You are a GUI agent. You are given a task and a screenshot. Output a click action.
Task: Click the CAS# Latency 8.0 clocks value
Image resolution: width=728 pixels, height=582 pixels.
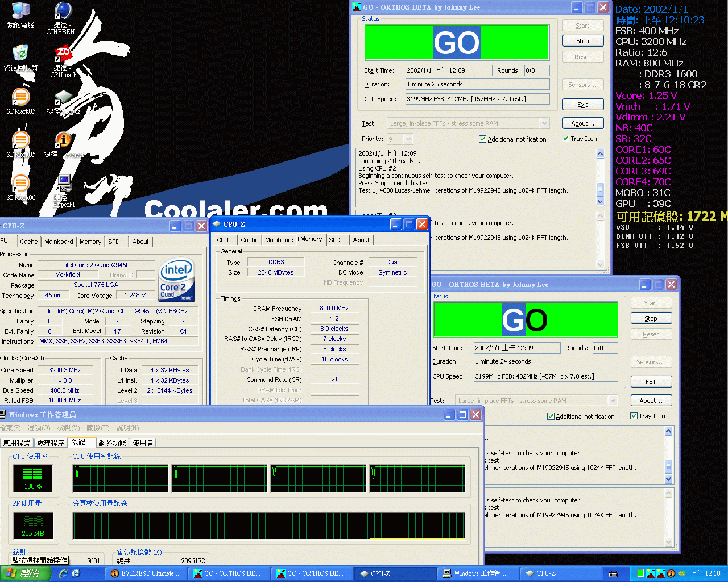point(334,329)
